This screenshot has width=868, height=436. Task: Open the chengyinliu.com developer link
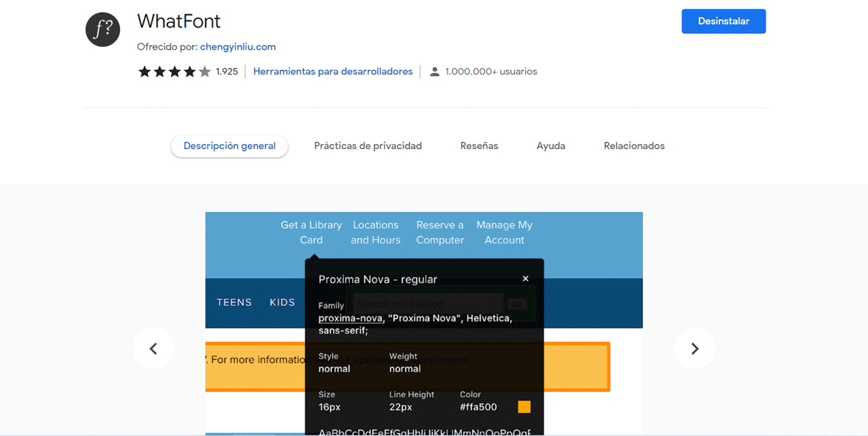tap(237, 47)
